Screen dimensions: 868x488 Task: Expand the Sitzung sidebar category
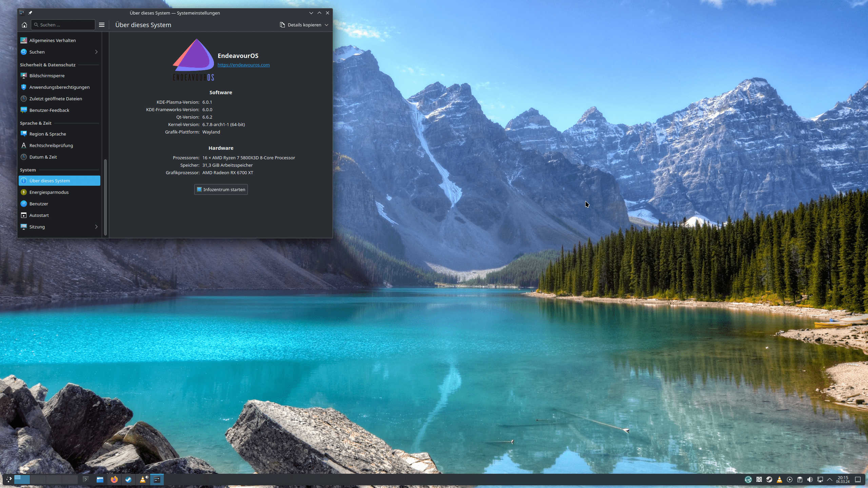[x=59, y=227]
